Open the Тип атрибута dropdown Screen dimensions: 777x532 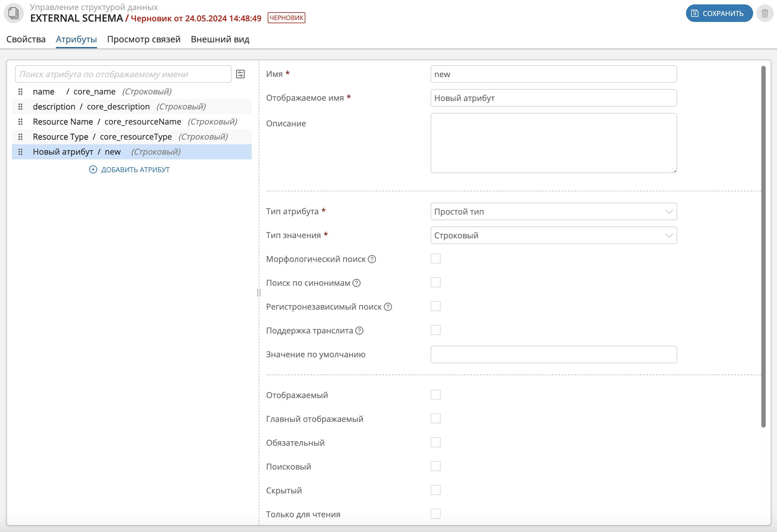click(x=553, y=211)
